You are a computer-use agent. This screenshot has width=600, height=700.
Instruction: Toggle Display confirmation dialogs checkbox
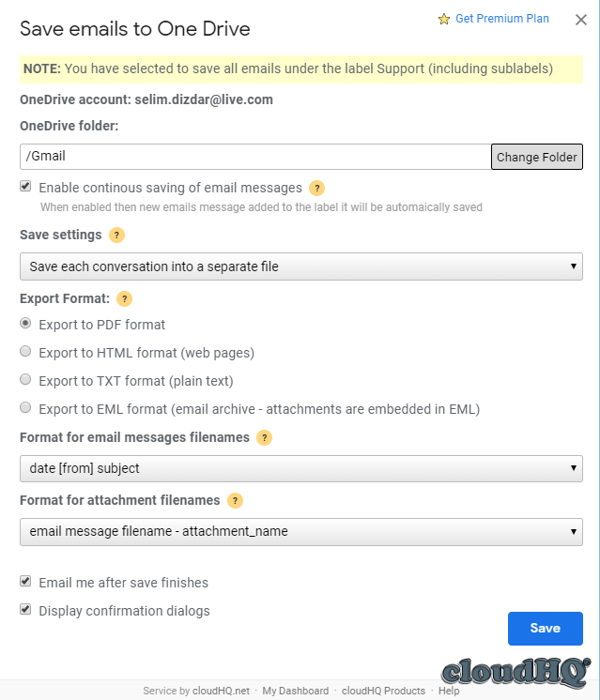click(25, 610)
